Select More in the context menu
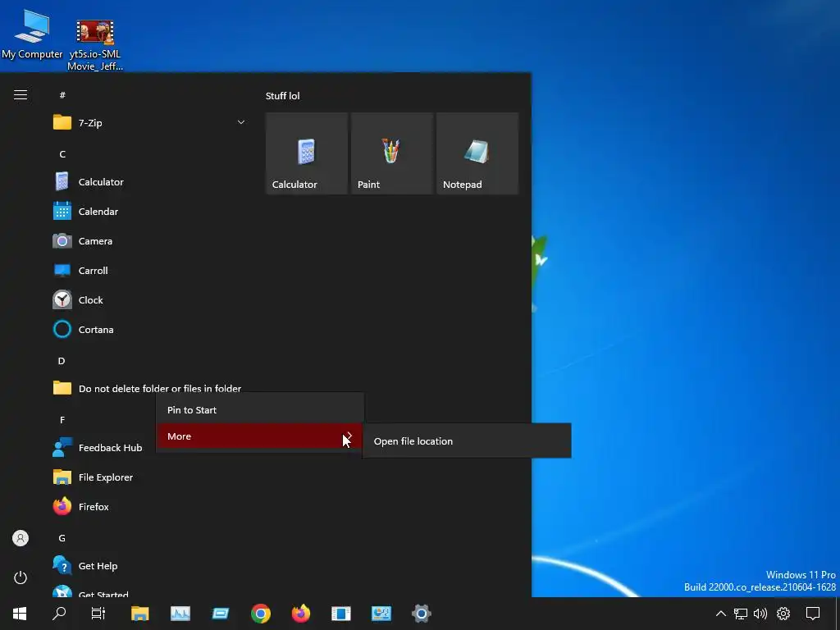 260,436
